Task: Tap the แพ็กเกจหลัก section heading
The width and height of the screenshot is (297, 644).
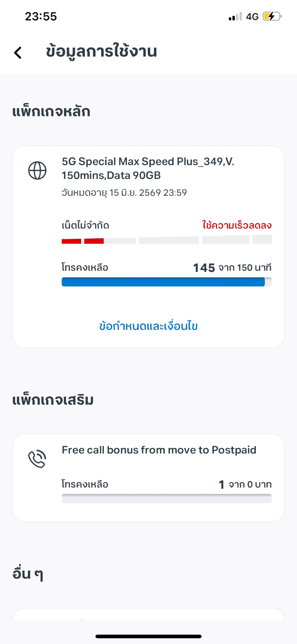Action: coord(51,112)
